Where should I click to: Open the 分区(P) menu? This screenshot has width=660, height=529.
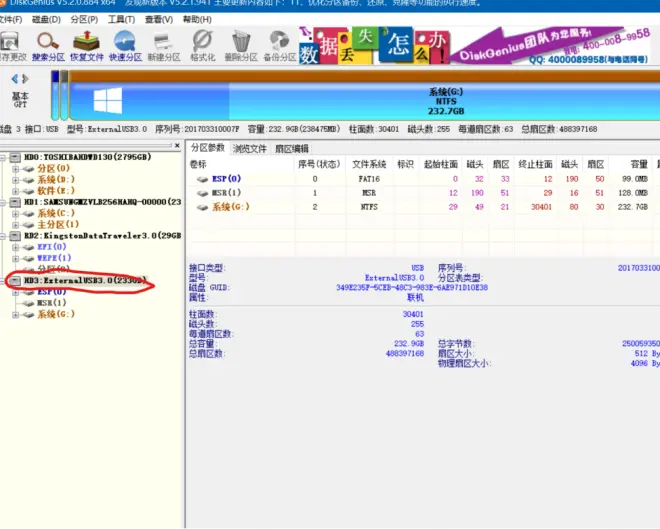(84, 19)
